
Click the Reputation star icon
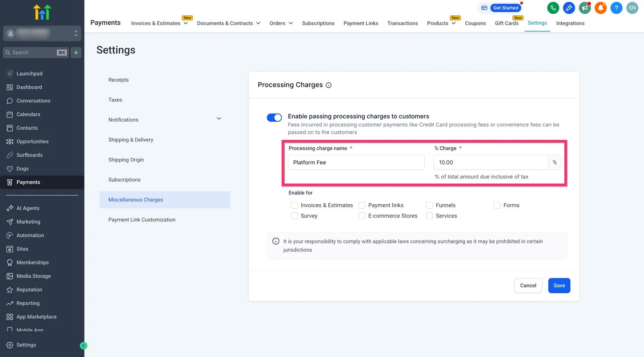coord(10,290)
